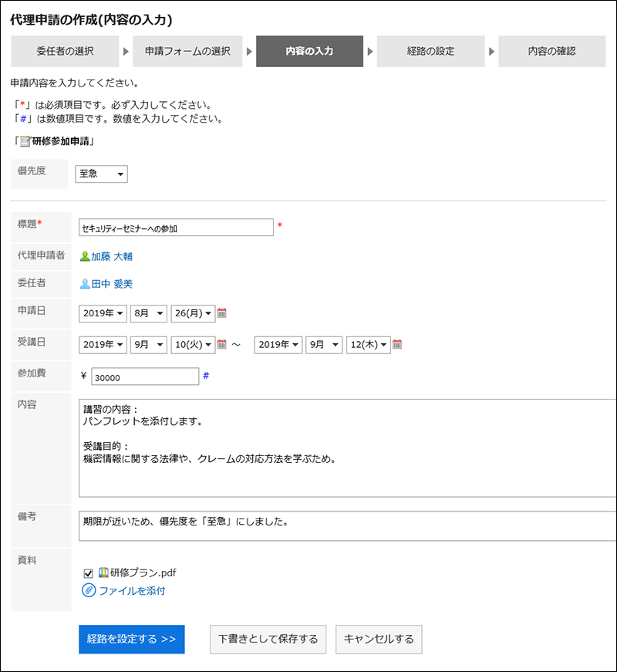Select the 申請フォームの選択 step
617x672 pixels.
click(x=187, y=51)
